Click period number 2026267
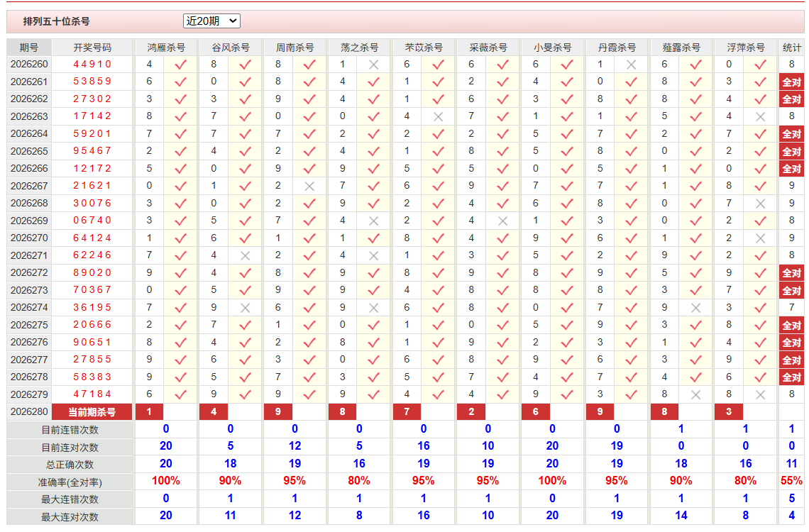The height and width of the screenshot is (532, 809). coord(29,186)
